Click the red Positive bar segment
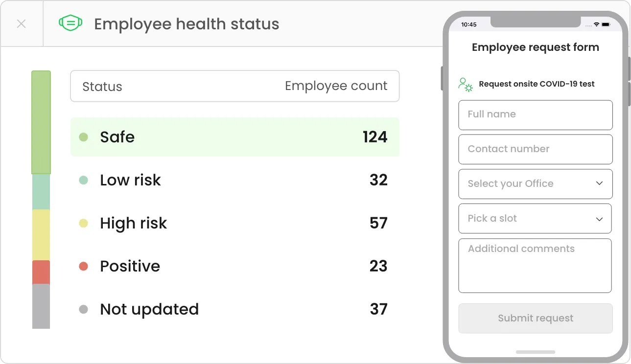The image size is (631, 364). pyautogui.click(x=41, y=272)
